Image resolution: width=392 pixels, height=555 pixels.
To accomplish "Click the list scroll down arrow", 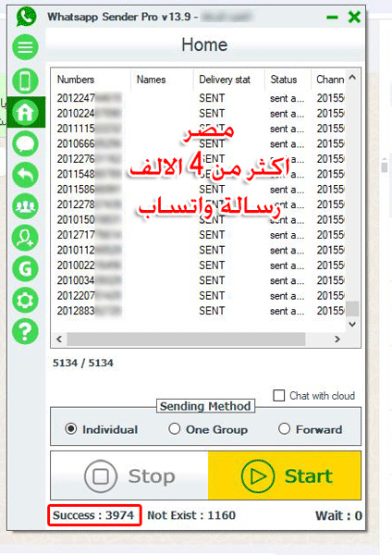I will (x=352, y=324).
